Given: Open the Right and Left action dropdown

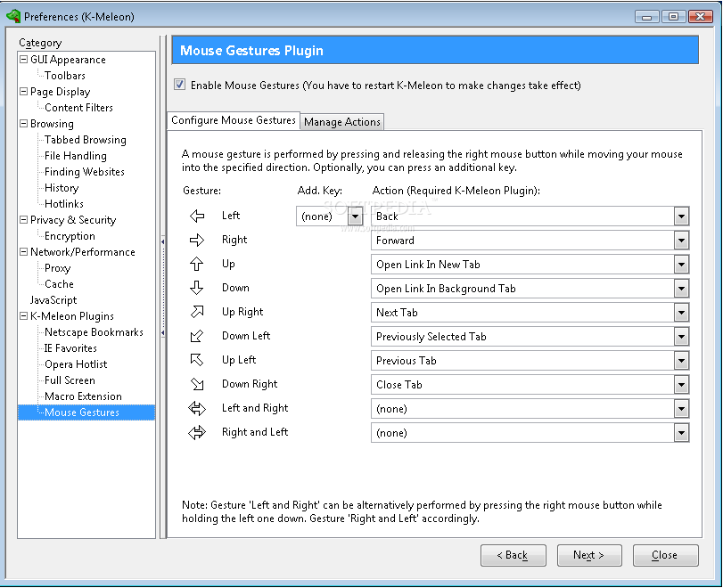Looking at the screenshot, I should [x=681, y=433].
